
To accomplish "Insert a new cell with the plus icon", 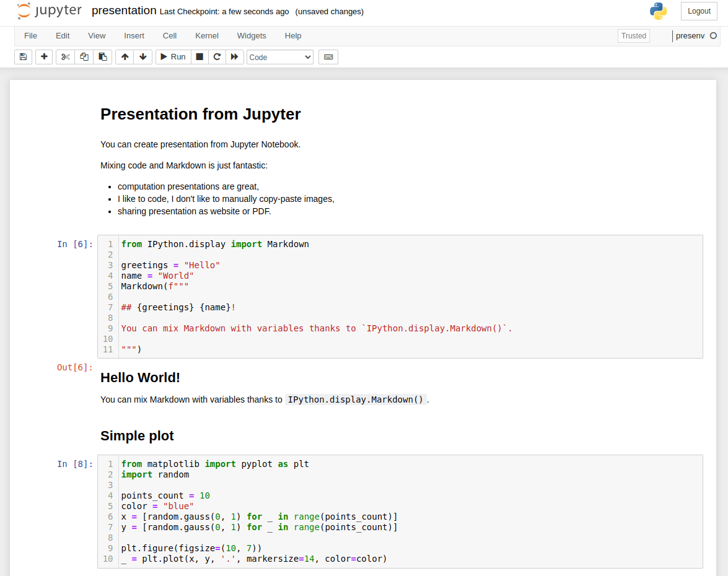I will point(43,56).
